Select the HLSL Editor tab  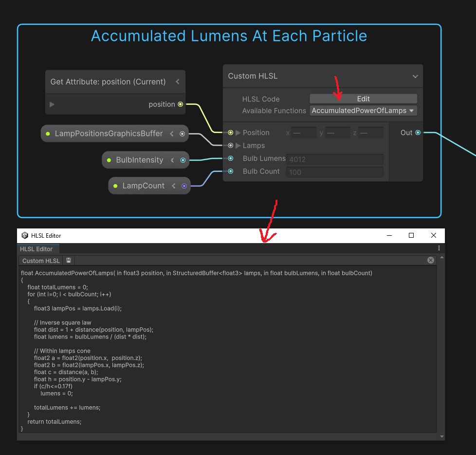point(37,249)
